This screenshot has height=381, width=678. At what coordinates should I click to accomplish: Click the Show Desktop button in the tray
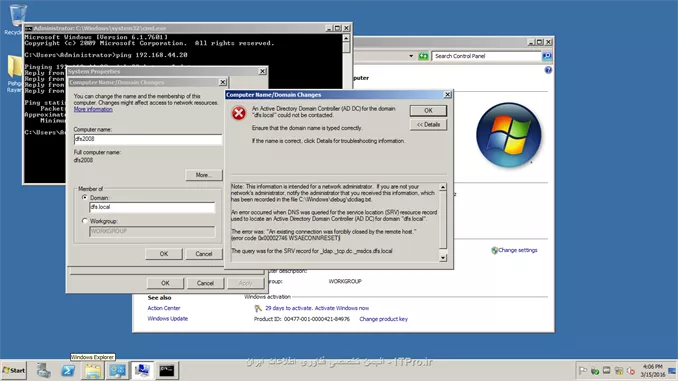[672, 371]
